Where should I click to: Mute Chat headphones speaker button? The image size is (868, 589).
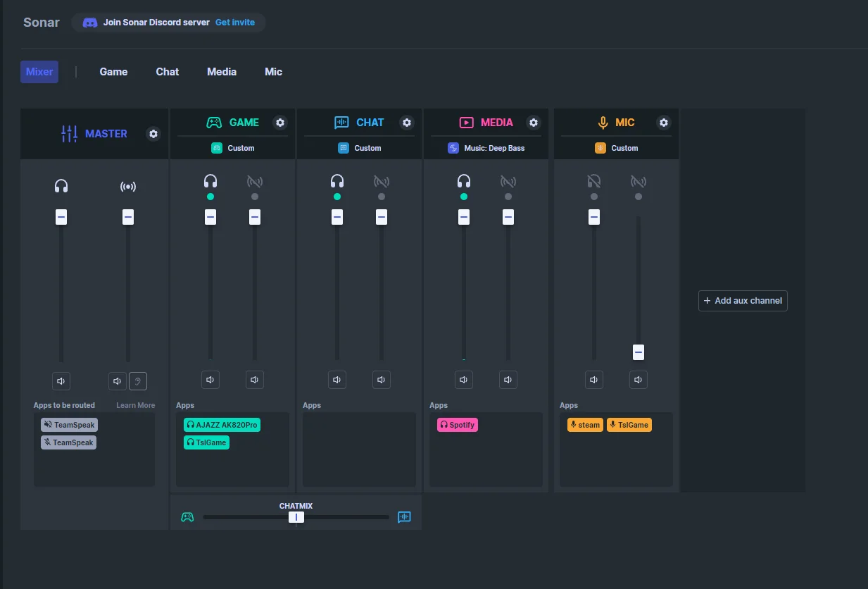tap(337, 380)
